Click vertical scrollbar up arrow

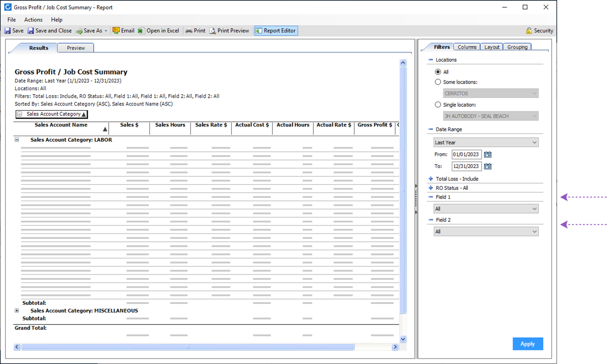(x=403, y=63)
